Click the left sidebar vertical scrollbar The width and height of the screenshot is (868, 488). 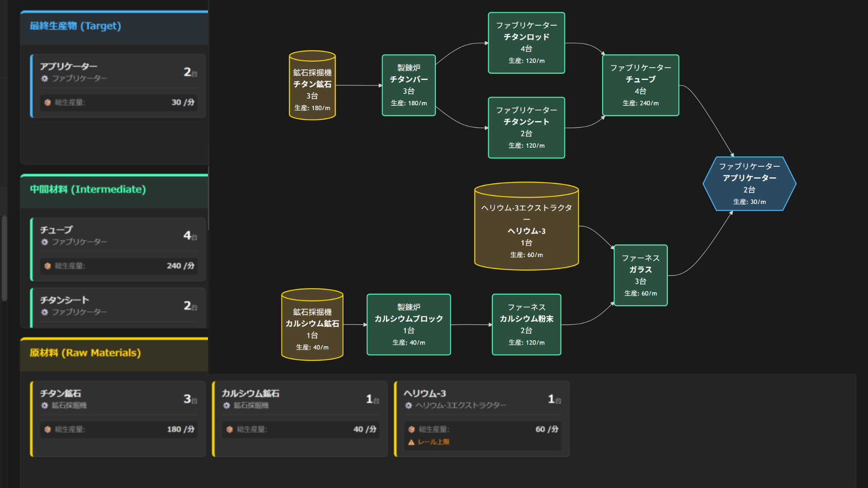4,258
